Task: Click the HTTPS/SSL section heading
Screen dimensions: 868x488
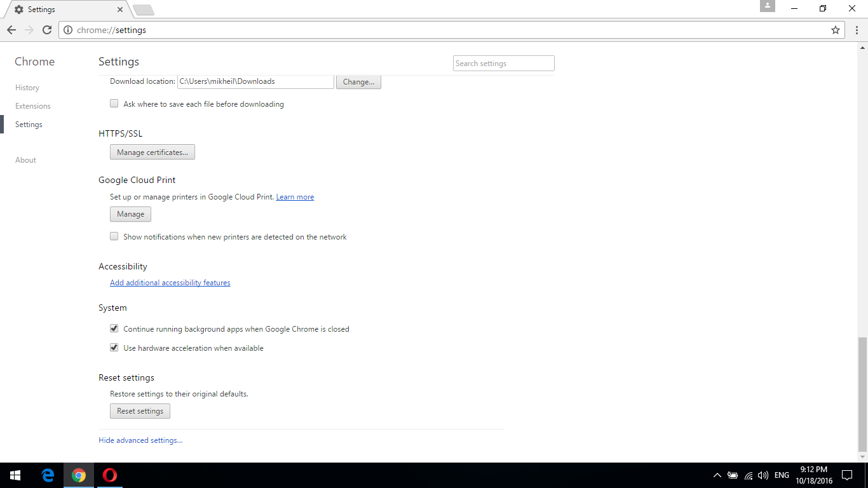Action: 121,133
